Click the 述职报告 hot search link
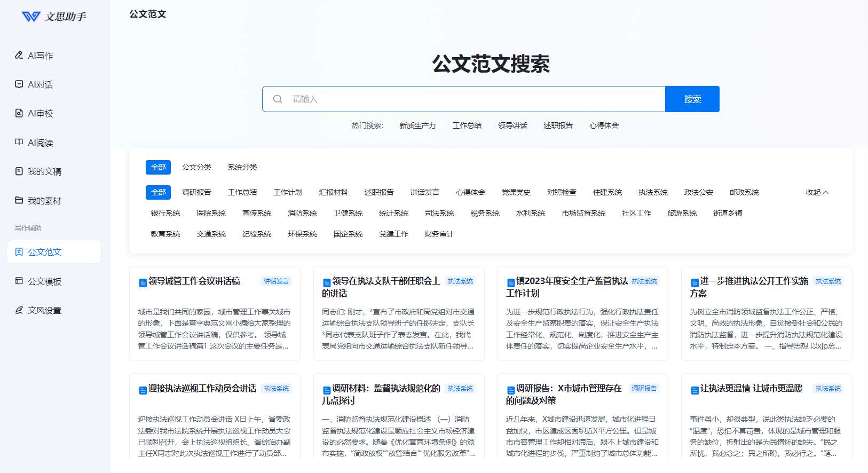The width and height of the screenshot is (868, 473). pos(558,125)
